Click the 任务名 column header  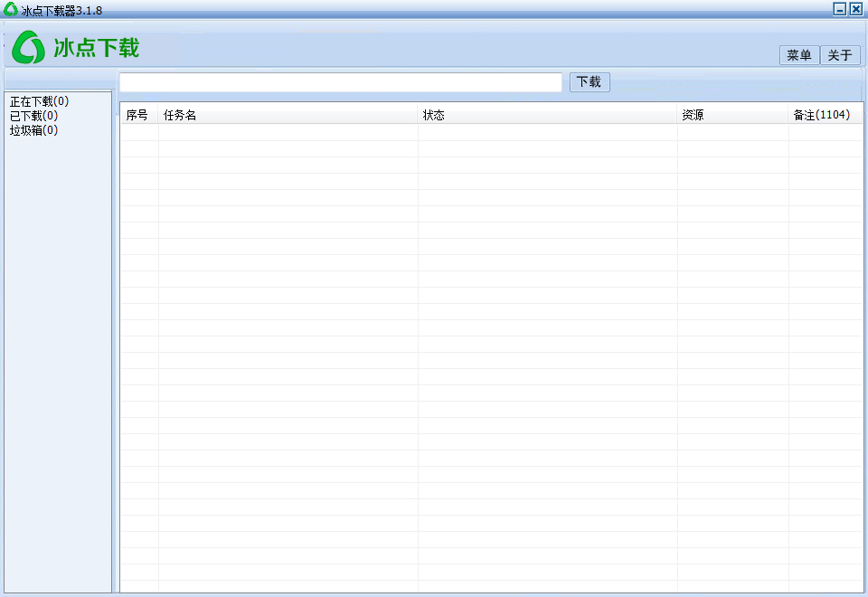(x=180, y=115)
